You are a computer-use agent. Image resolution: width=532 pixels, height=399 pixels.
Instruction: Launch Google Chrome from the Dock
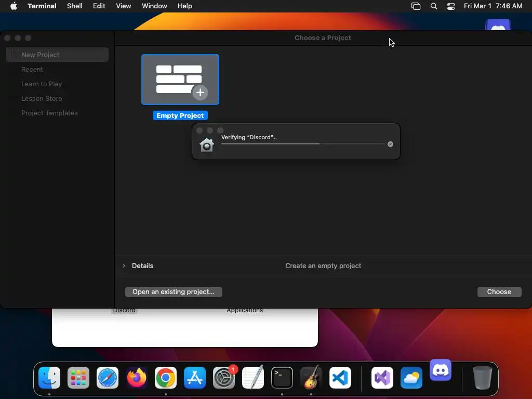tap(166, 378)
